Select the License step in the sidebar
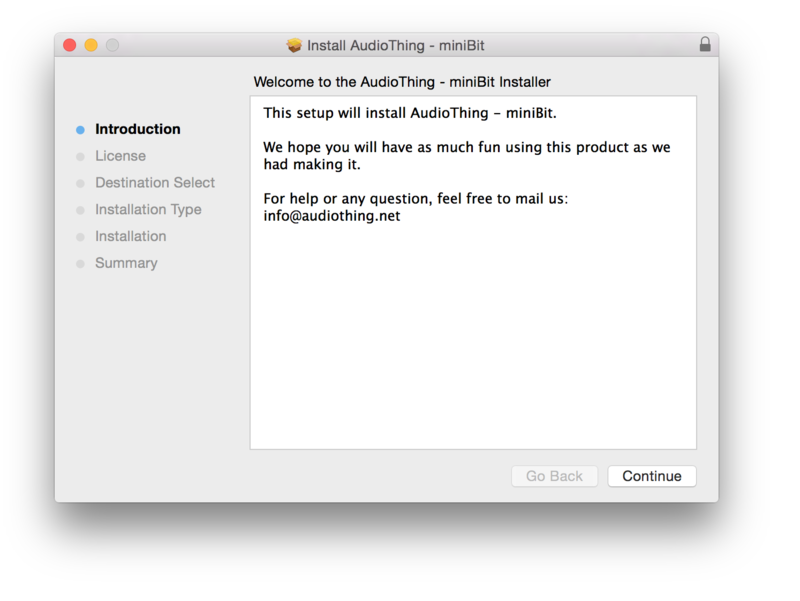Image resolution: width=800 pixels, height=601 pixels. pyautogui.click(x=120, y=156)
